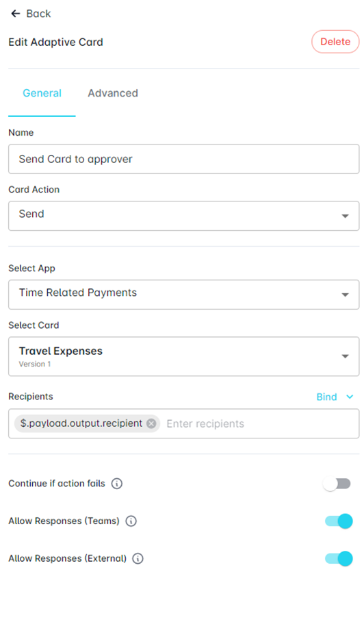Click the back arrow icon
This screenshot has width=364, height=620.
16,14
